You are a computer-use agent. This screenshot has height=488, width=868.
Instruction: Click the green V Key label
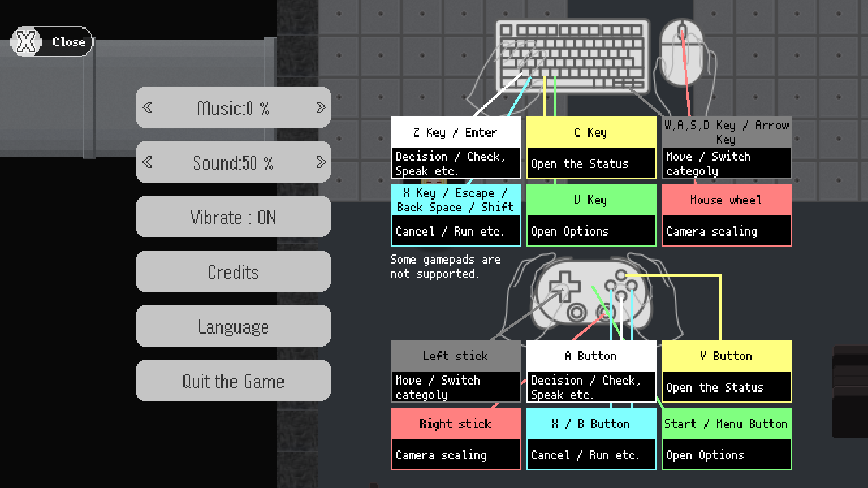coord(591,200)
